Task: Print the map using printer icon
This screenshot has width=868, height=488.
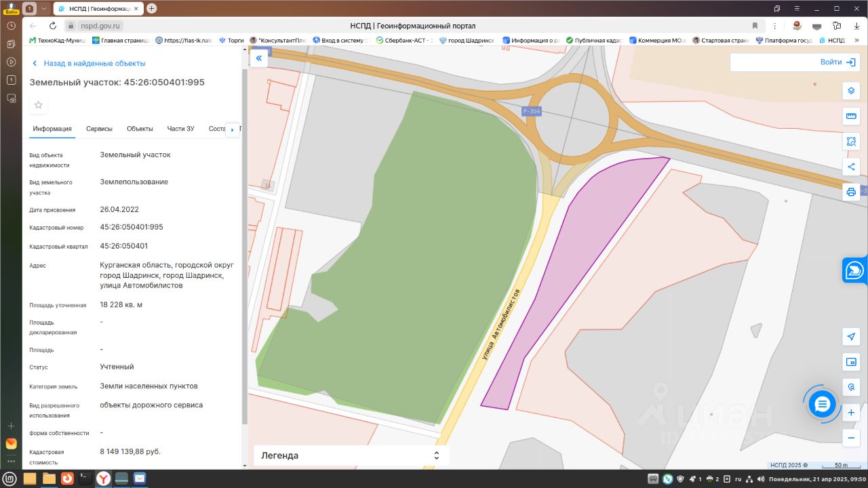Action: pyautogui.click(x=851, y=192)
